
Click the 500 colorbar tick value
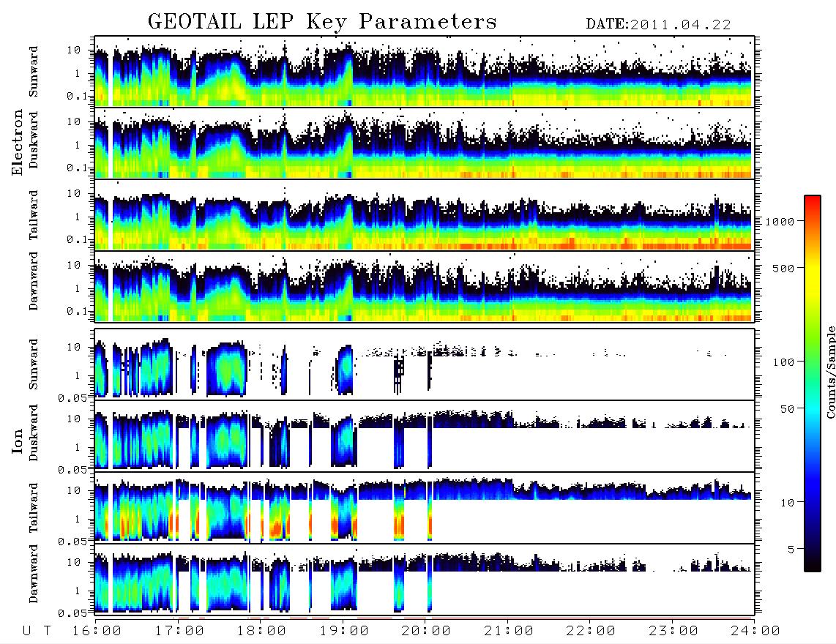[x=784, y=268]
